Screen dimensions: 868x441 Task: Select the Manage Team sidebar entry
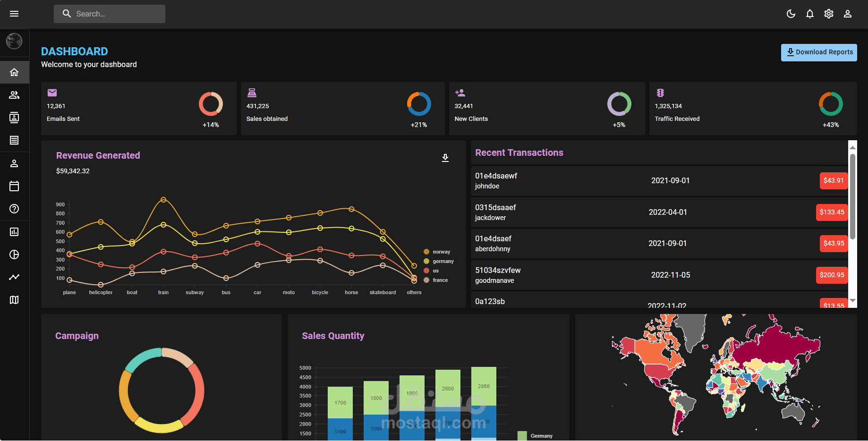tap(14, 94)
